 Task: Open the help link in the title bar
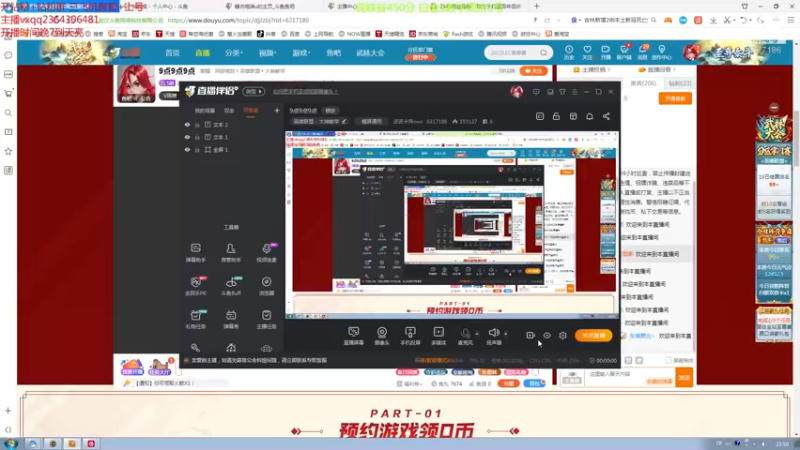(x=305, y=92)
